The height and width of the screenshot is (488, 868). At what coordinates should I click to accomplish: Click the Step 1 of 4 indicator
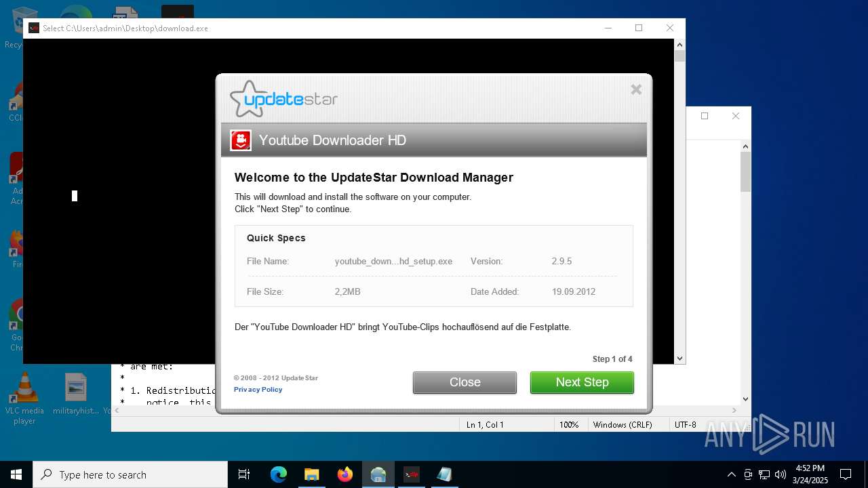pos(612,359)
